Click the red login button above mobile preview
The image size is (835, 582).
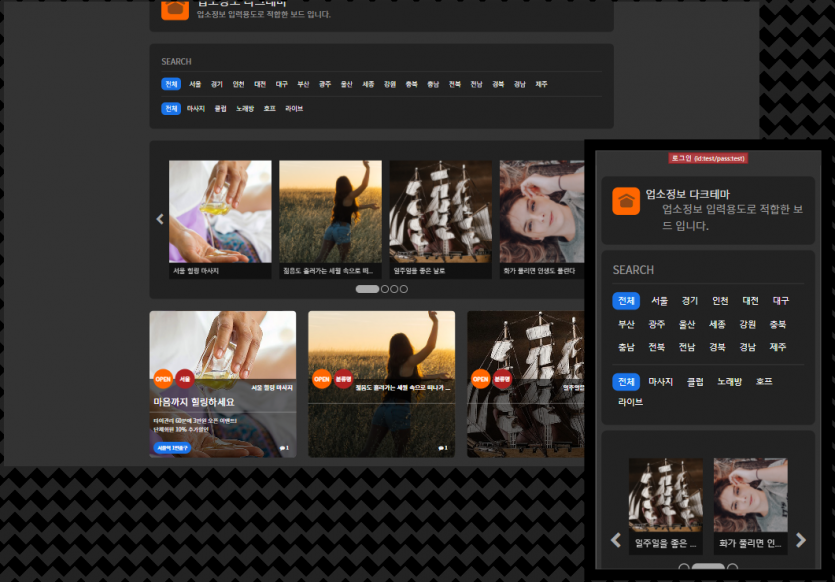coord(708,158)
